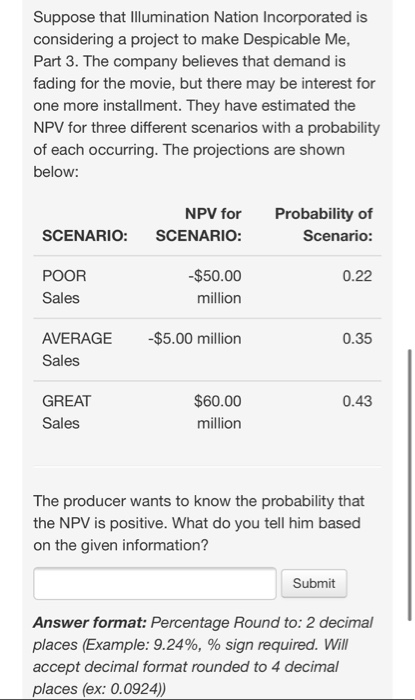The width and height of the screenshot is (415, 700).
Task: Click the Probability of Scenario: column header
Action: pyautogui.click(x=324, y=224)
